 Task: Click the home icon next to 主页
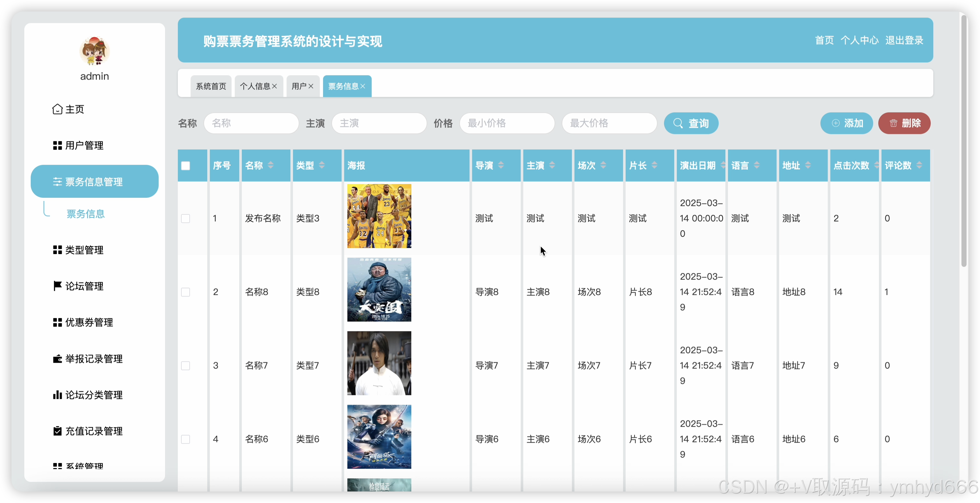pos(57,110)
